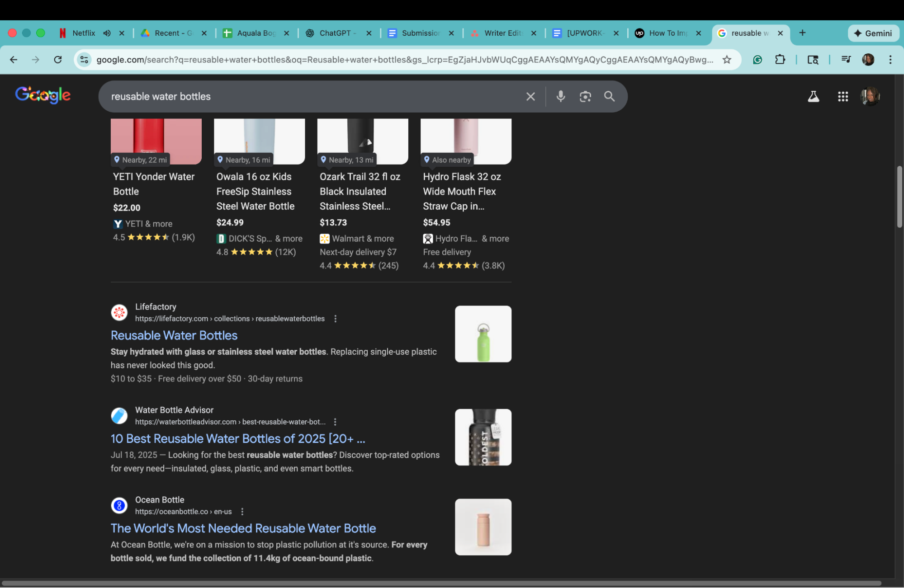Click the Lifefactory site favicon
This screenshot has width=904, height=588.
[x=119, y=312]
